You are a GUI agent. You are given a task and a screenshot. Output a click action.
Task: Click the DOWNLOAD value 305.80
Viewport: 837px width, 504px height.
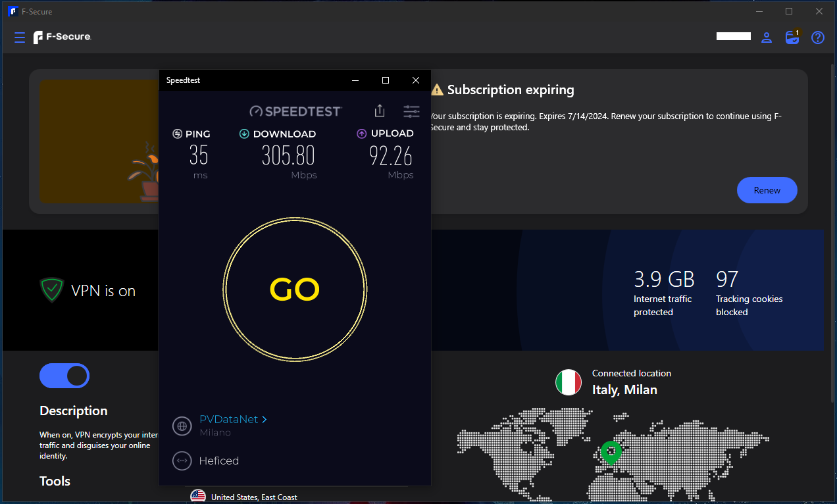point(288,155)
